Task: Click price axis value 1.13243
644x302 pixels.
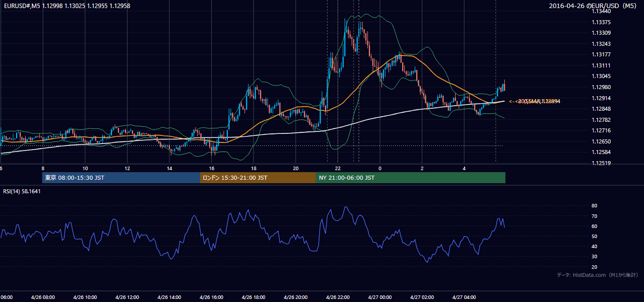Action: (x=602, y=44)
